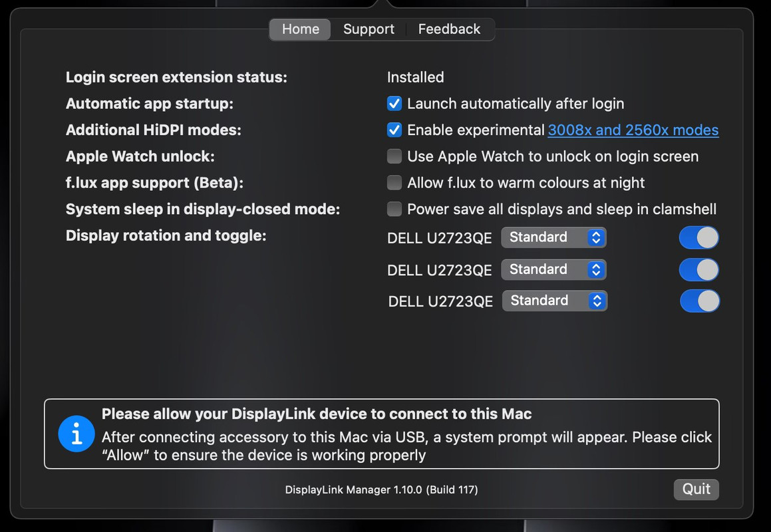Enable Power save all displays in clamshell

tap(394, 209)
